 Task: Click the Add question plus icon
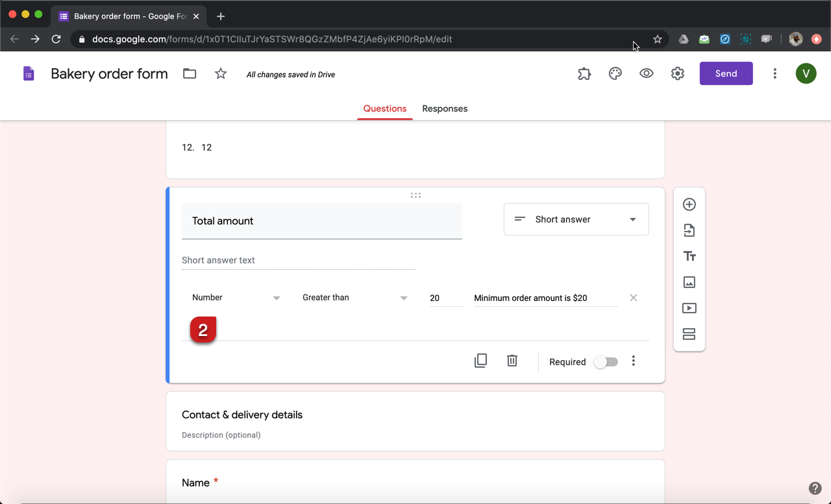click(689, 204)
